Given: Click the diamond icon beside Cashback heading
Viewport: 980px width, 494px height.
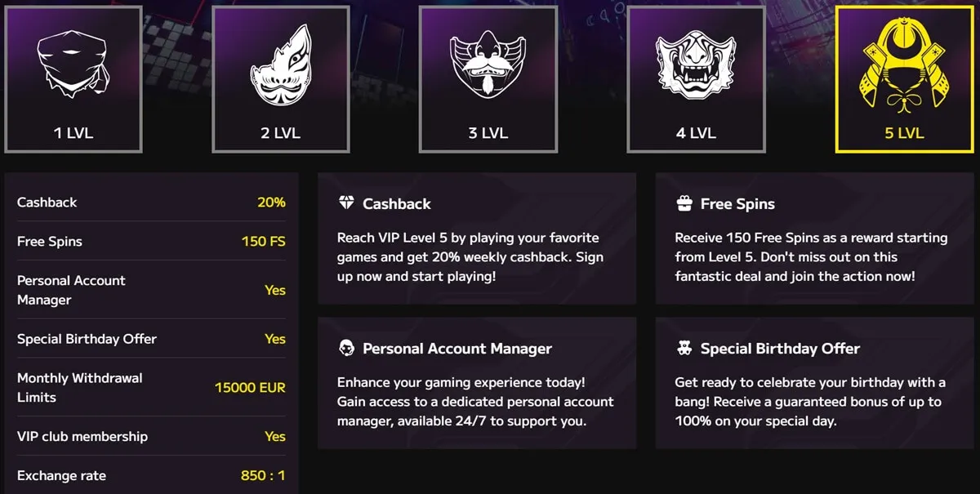Looking at the screenshot, I should [x=348, y=203].
